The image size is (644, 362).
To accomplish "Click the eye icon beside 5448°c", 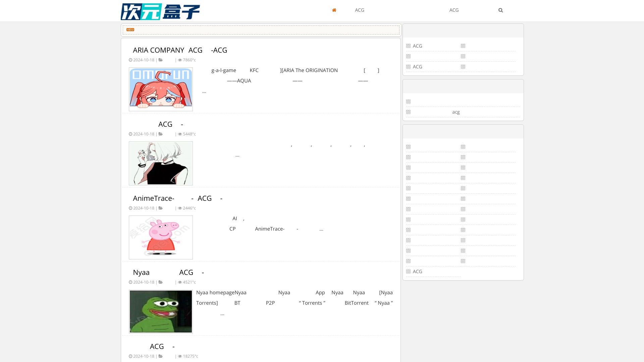I will point(180,134).
